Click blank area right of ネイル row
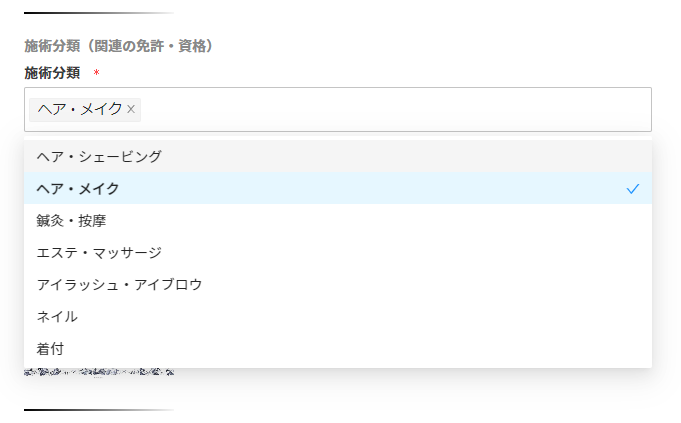Viewport: 681px width, 423px height. pyautogui.click(x=400, y=316)
